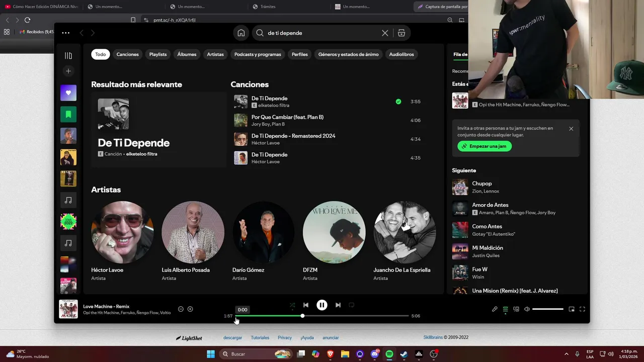Click the Skillbrains footer link
Image resolution: width=644 pixels, height=362 pixels.
point(433,337)
